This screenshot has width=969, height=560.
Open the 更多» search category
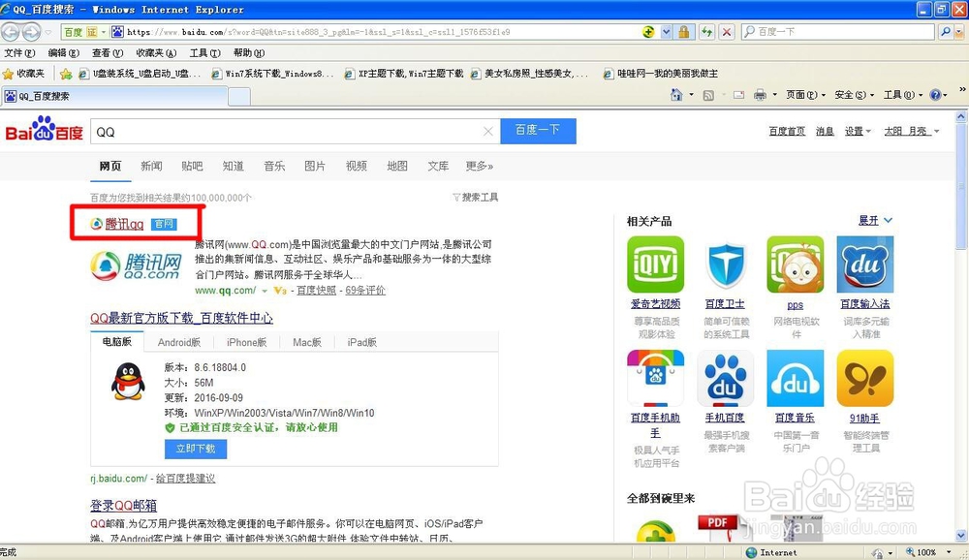479,166
